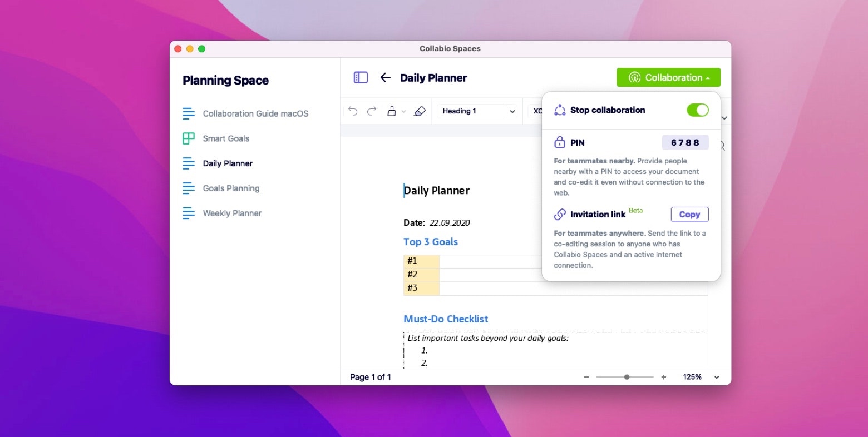Image resolution: width=868 pixels, height=437 pixels.
Task: Click the Smart Goals spreadsheet icon
Action: (189, 138)
